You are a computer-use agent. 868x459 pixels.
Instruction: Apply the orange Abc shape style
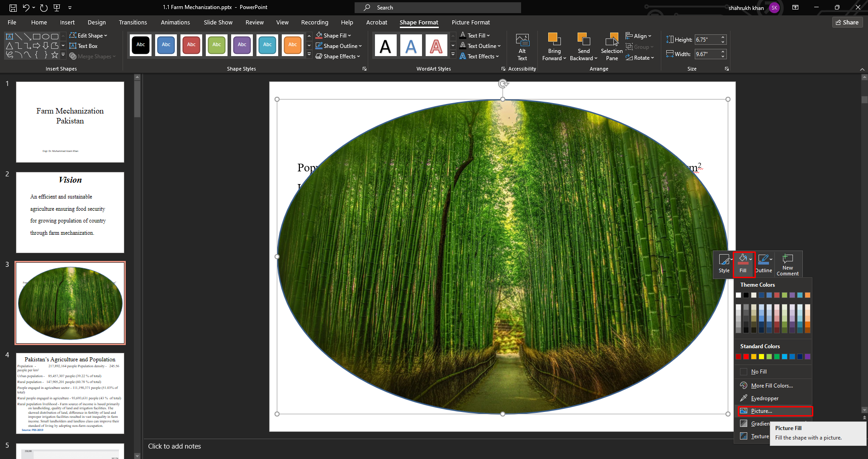click(x=293, y=45)
